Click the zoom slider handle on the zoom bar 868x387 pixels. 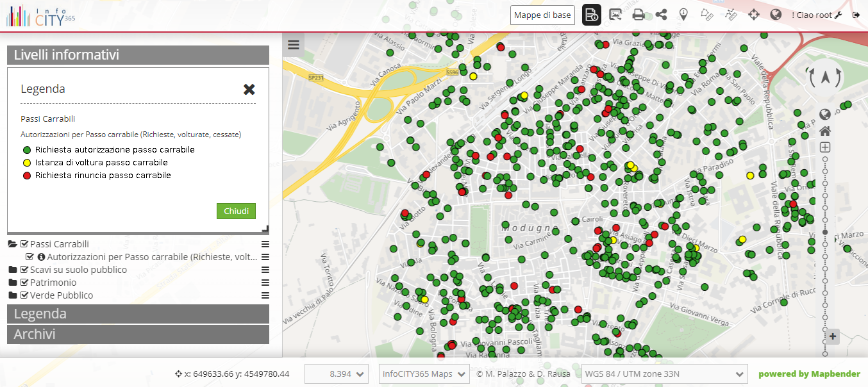[825, 233]
